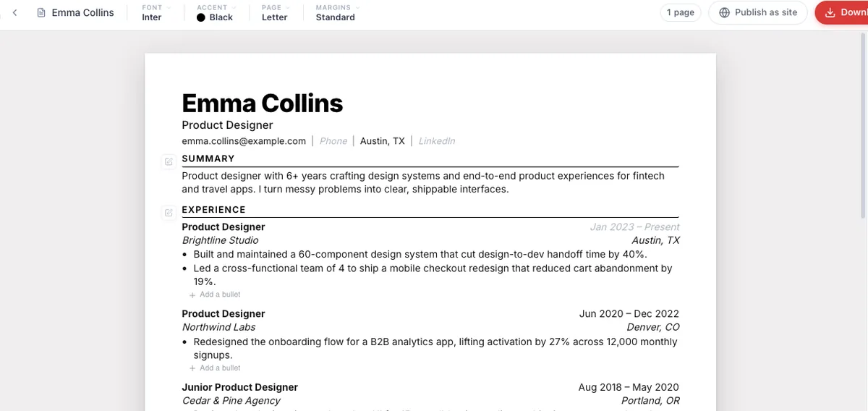The image size is (868, 411).
Task: Add a bullet under Brightline Studio
Action: point(215,295)
